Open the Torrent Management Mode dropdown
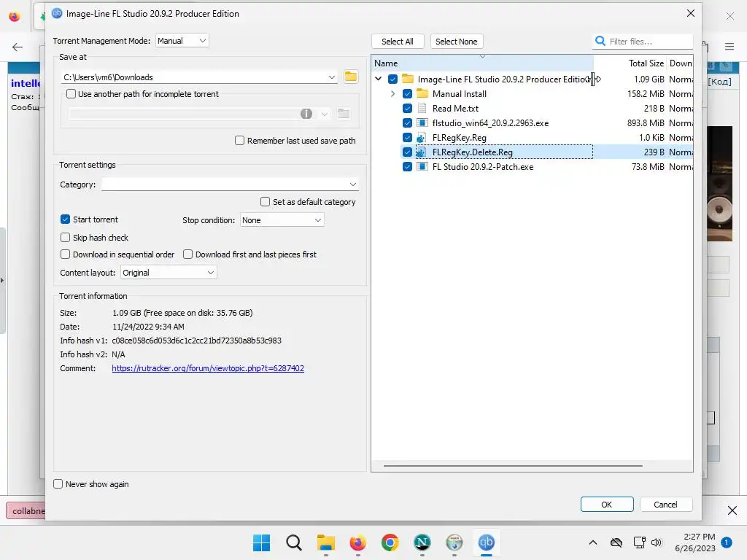The height and width of the screenshot is (560, 747). click(x=182, y=41)
